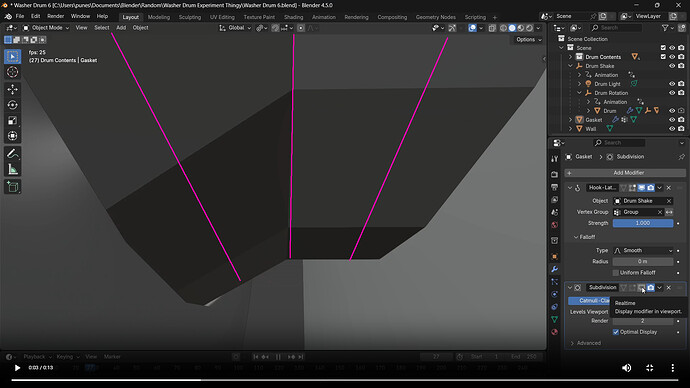The width and height of the screenshot is (690, 388).
Task: Click the video play button
Action: coord(17,368)
